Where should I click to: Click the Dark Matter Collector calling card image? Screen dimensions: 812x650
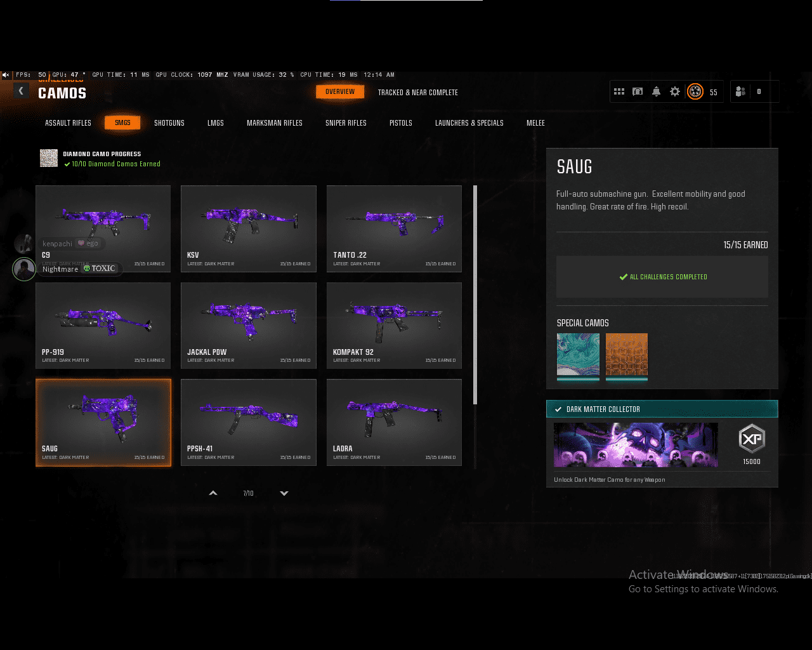(636, 445)
